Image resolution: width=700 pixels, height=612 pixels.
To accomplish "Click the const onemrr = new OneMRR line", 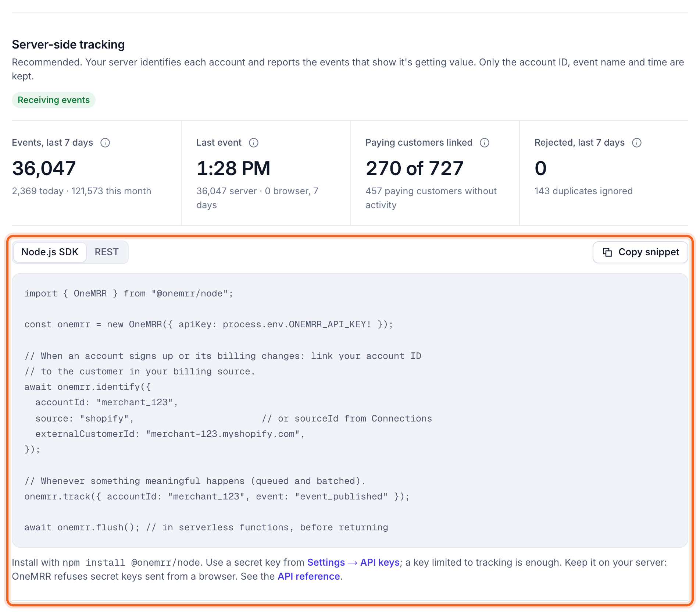I will (209, 324).
